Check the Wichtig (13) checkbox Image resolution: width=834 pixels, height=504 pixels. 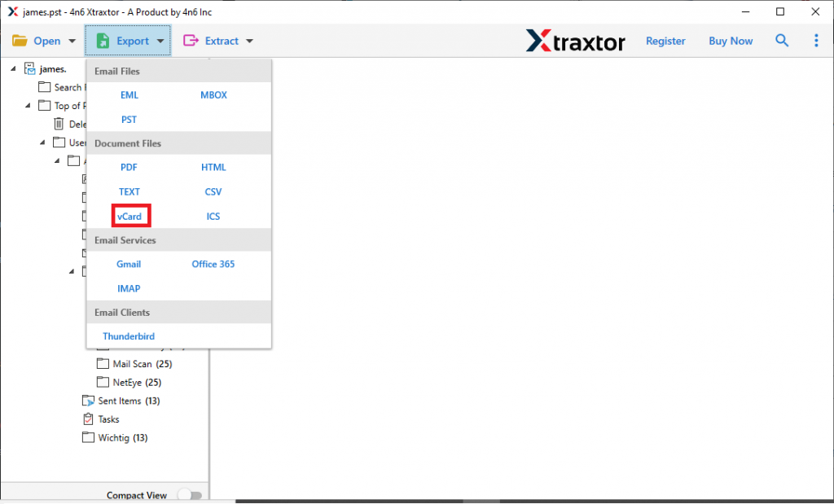[88, 437]
